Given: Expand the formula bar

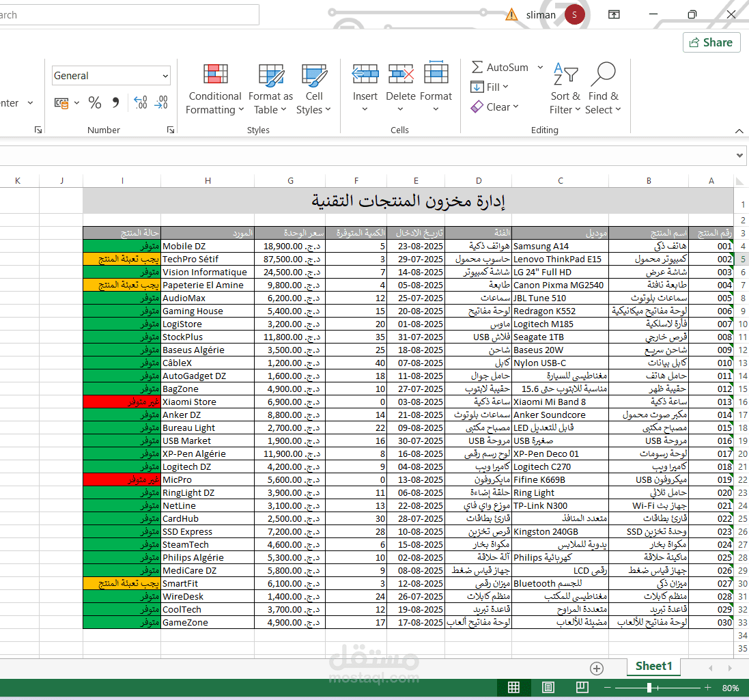Looking at the screenshot, I should [x=739, y=155].
